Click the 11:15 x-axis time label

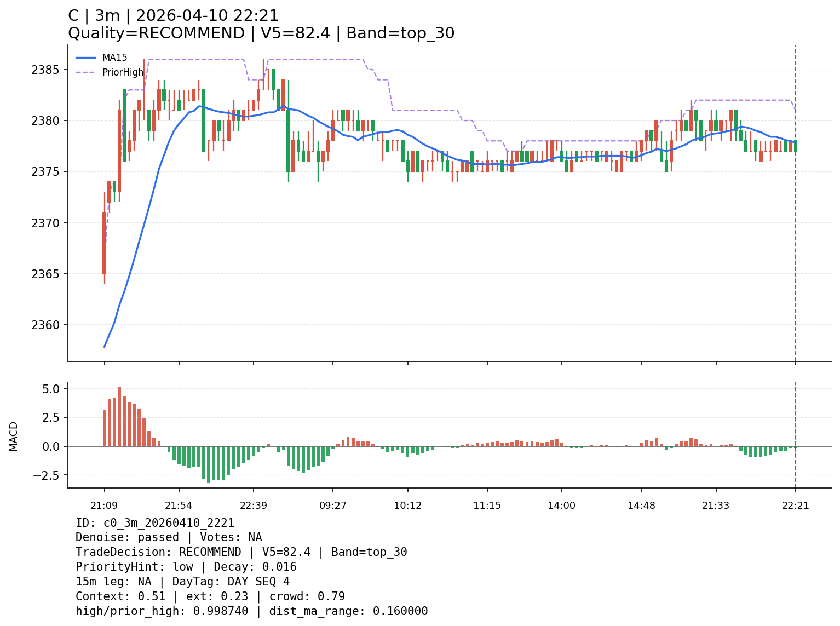click(487, 505)
